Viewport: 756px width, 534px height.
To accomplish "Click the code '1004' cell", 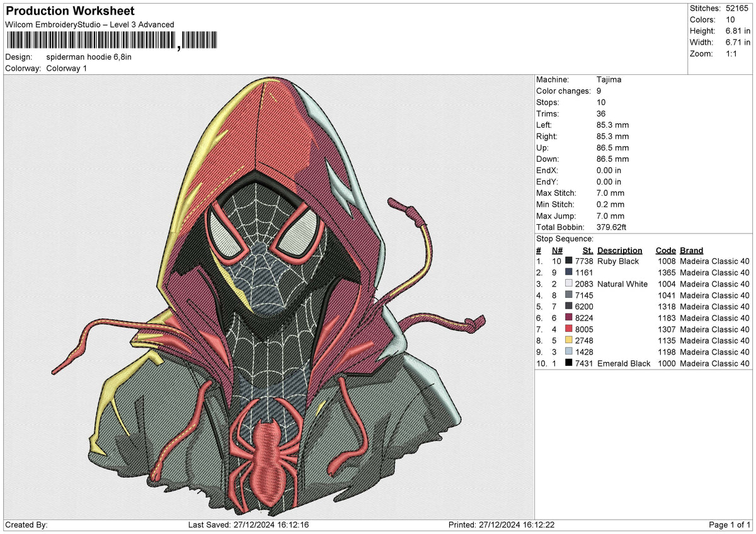I will click(x=667, y=284).
